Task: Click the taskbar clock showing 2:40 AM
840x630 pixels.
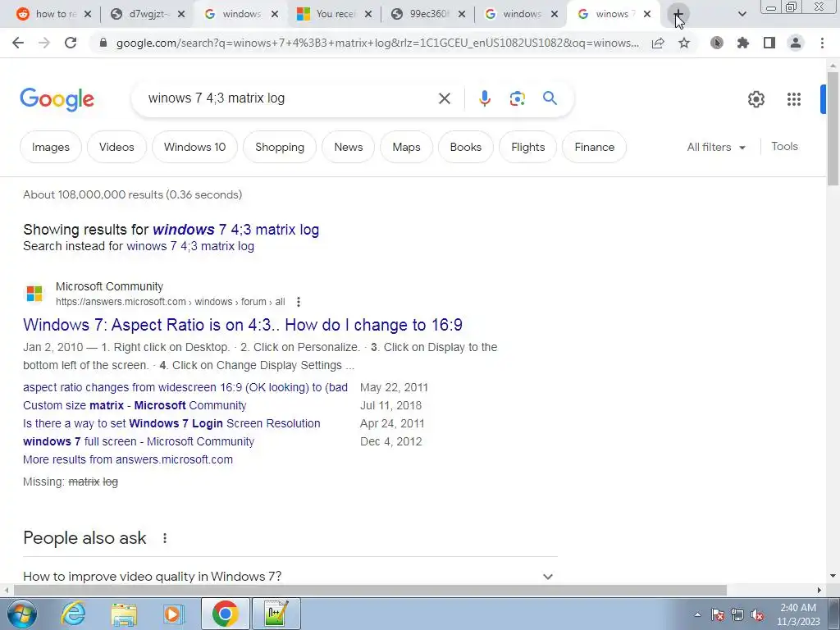Action: click(x=798, y=614)
